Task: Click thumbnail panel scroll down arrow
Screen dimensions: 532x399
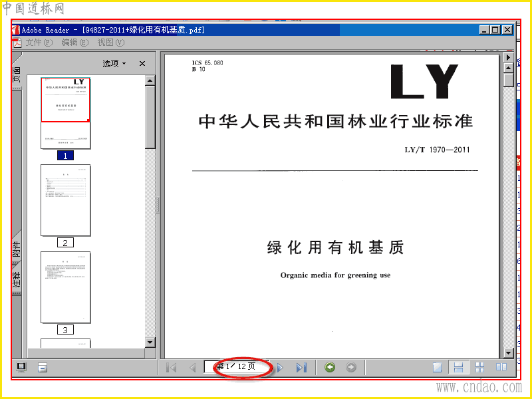Action: pos(150,342)
